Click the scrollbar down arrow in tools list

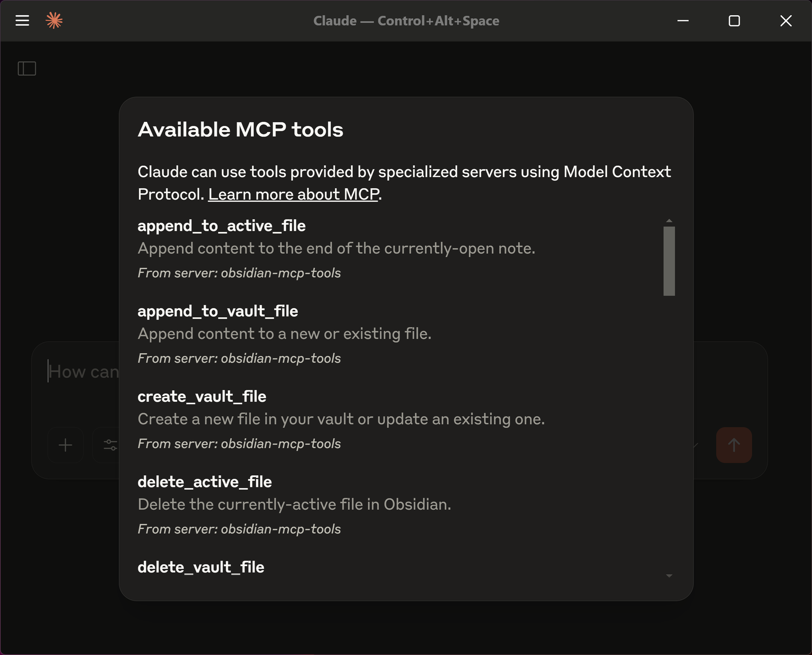669,576
